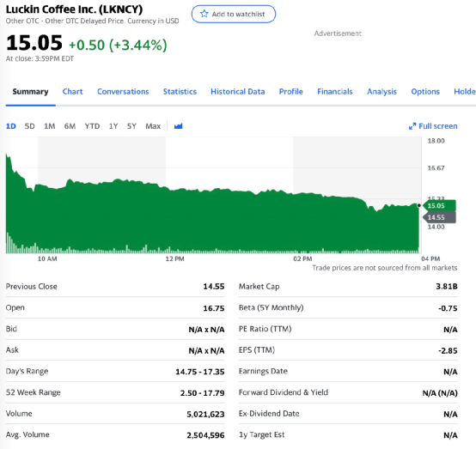Click the Full screen expand arrows icon
476x449 pixels.
point(412,126)
